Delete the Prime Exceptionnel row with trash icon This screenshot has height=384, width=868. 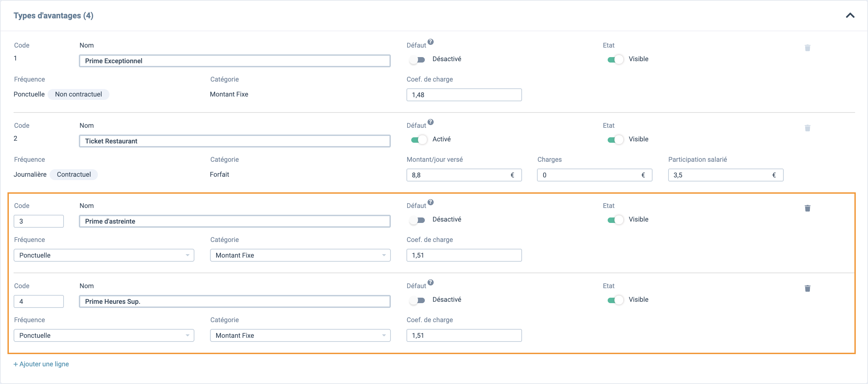click(x=808, y=48)
